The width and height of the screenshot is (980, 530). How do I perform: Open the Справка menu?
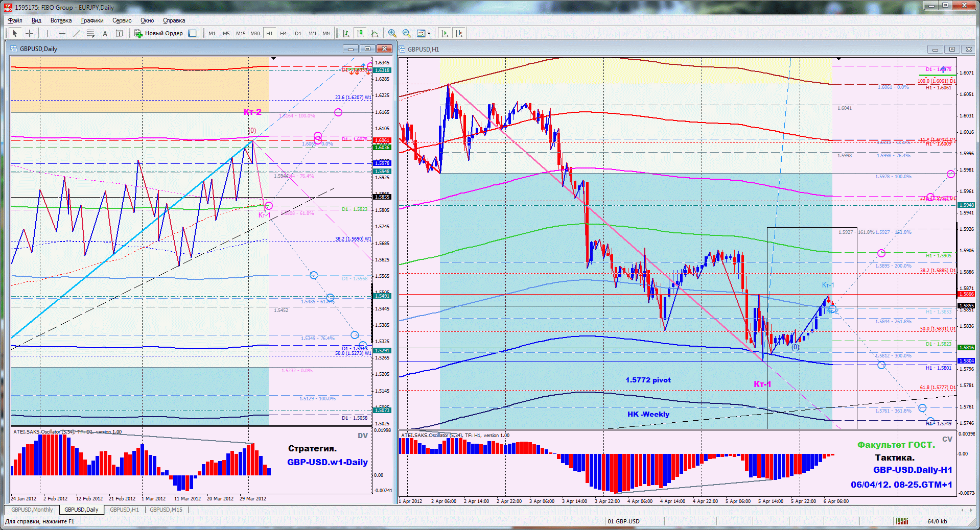[x=174, y=20]
